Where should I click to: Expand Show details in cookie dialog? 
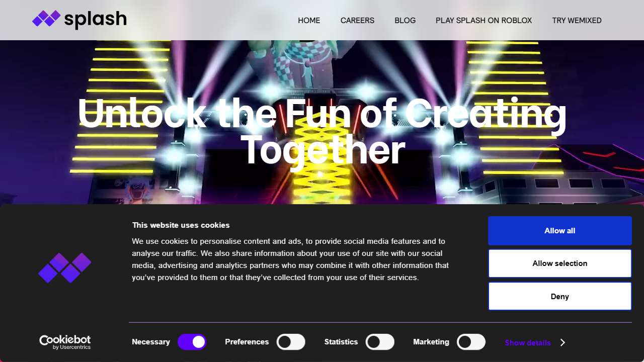[528, 342]
